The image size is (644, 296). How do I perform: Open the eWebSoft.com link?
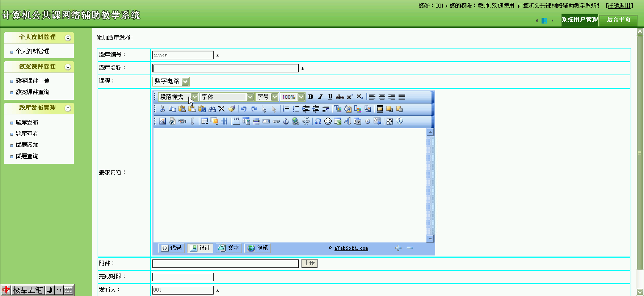[x=351, y=248]
